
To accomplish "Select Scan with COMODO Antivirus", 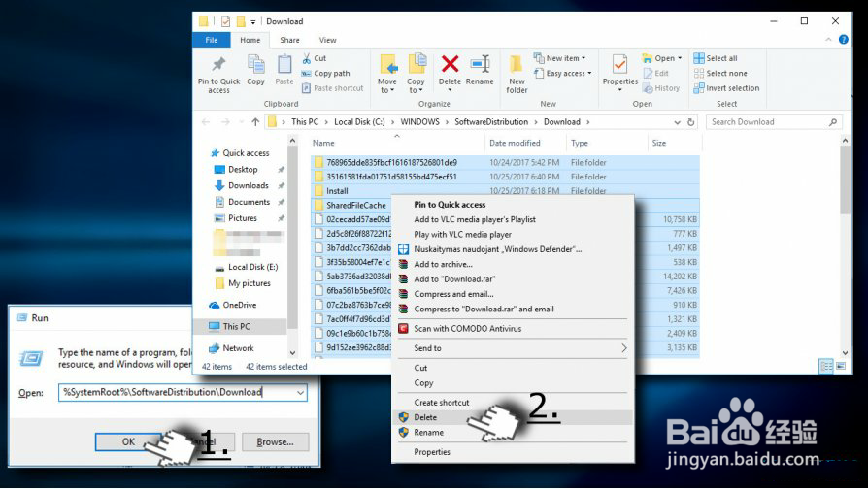I will (x=512, y=329).
